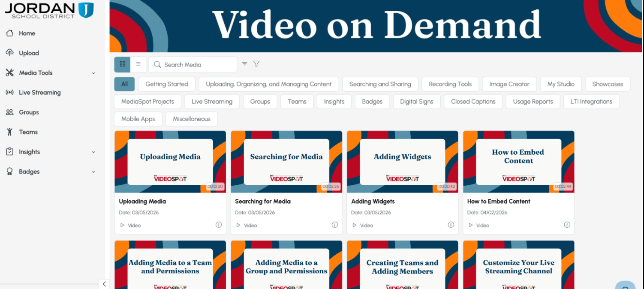Filter by Searching and Sharing category
This screenshot has height=289, width=644.
(x=380, y=84)
